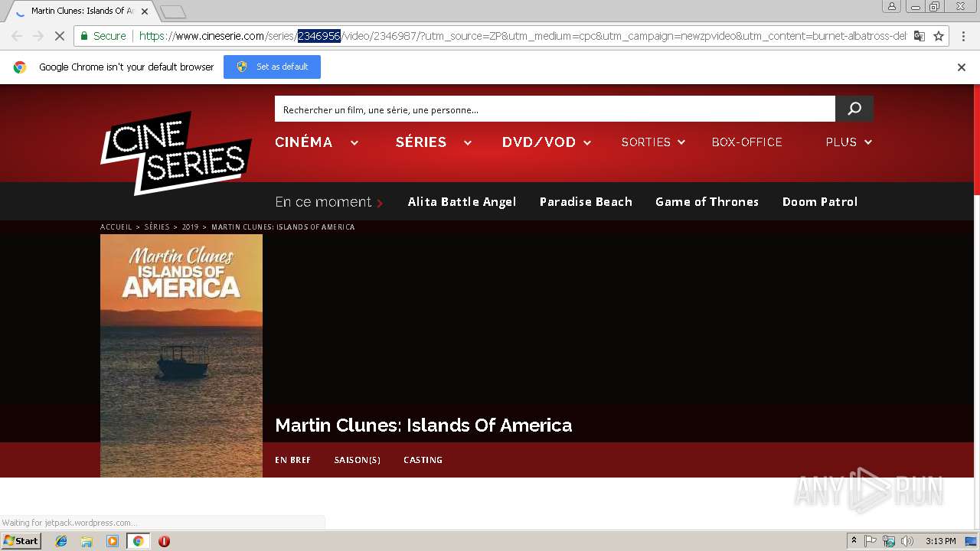Click the taskbar clock showing 3:13 PM

(x=940, y=541)
